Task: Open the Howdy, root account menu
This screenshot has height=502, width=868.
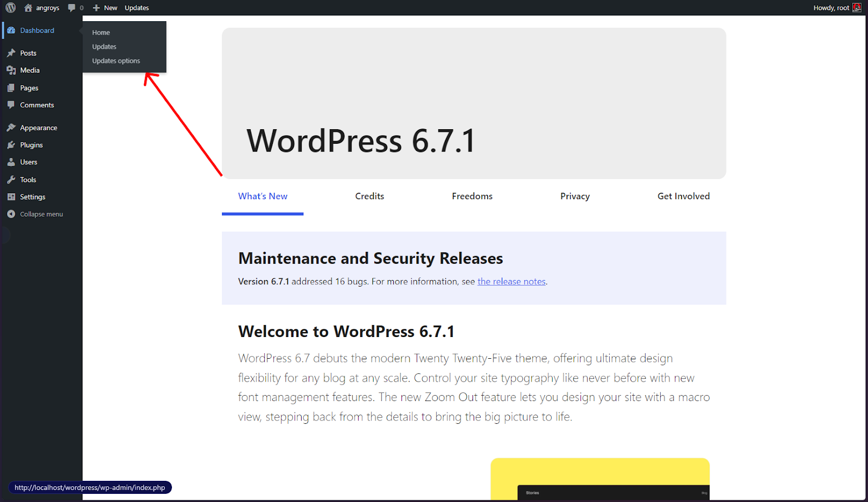Action: pyautogui.click(x=837, y=8)
